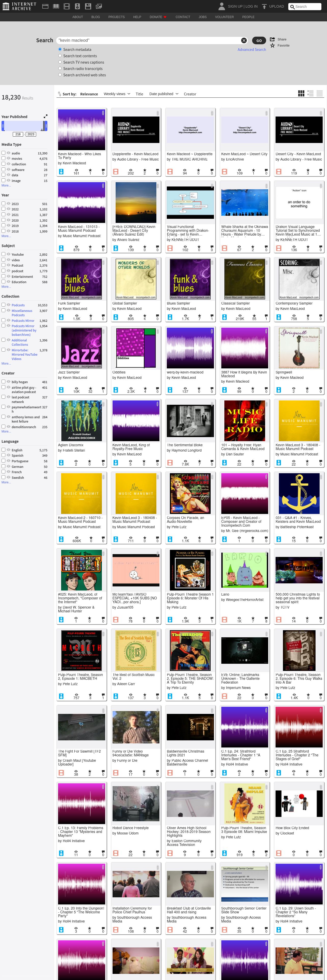
Task: Expand More under Media Type
Action: pos(6,186)
